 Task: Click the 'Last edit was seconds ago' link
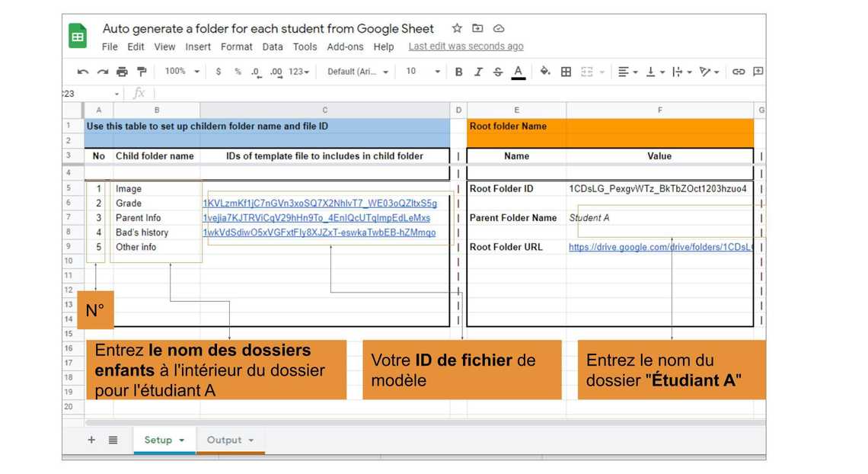465,46
